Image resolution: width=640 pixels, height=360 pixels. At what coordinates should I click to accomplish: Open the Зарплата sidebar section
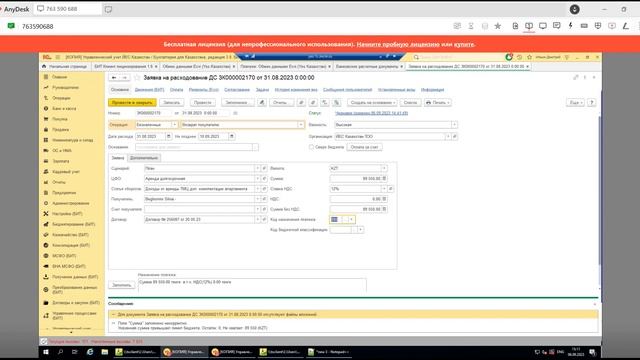(x=60, y=161)
